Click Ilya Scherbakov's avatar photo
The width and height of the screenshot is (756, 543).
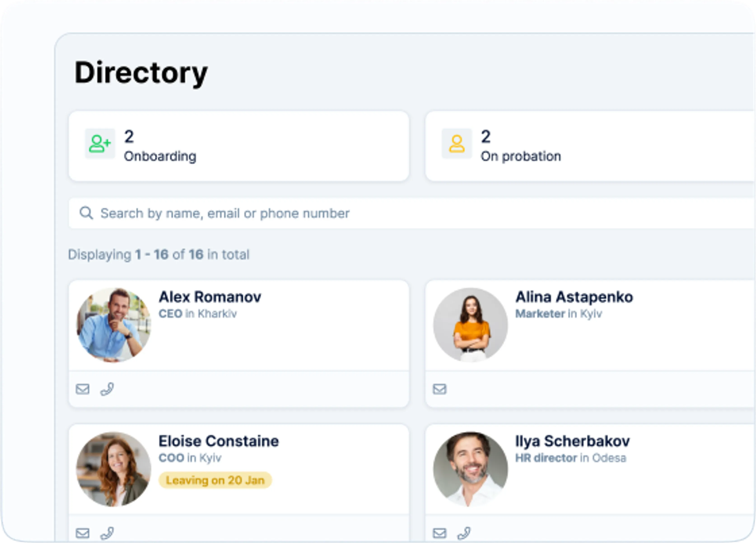tap(470, 469)
